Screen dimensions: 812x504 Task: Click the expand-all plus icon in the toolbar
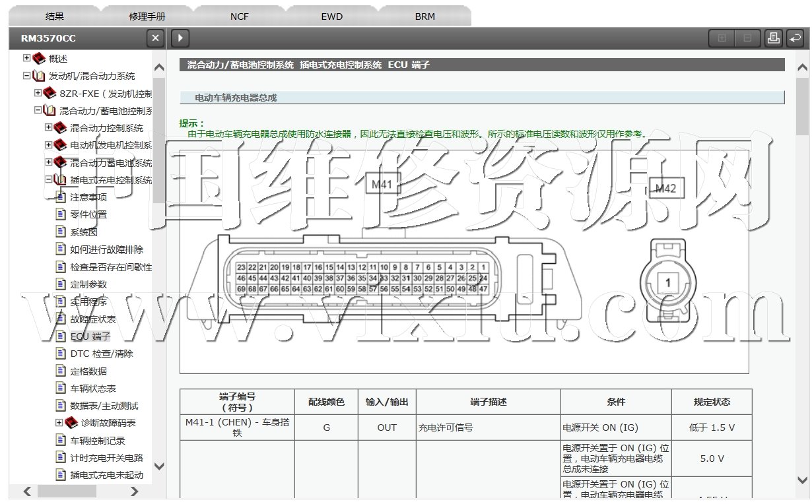(x=722, y=38)
